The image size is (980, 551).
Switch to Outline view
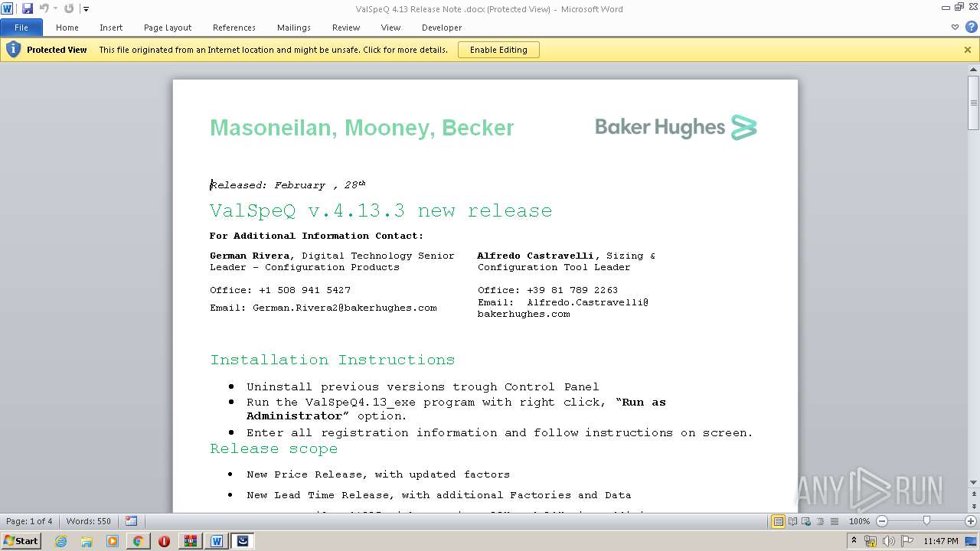pyautogui.click(x=820, y=521)
